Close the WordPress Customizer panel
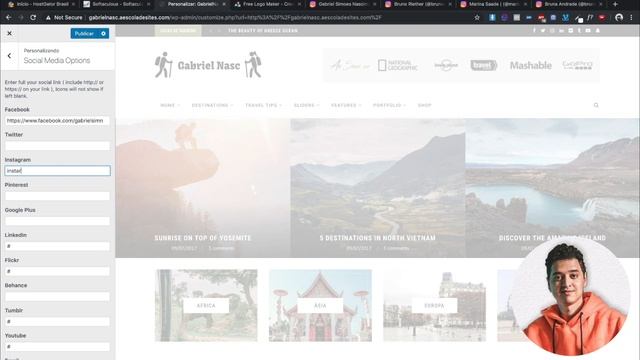 point(9,33)
